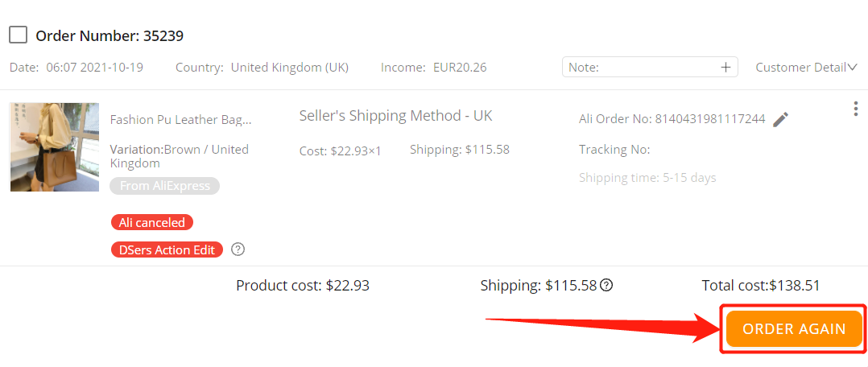The width and height of the screenshot is (868, 367).
Task: Click the Country United Kingdom (UK) value
Action: (x=290, y=68)
